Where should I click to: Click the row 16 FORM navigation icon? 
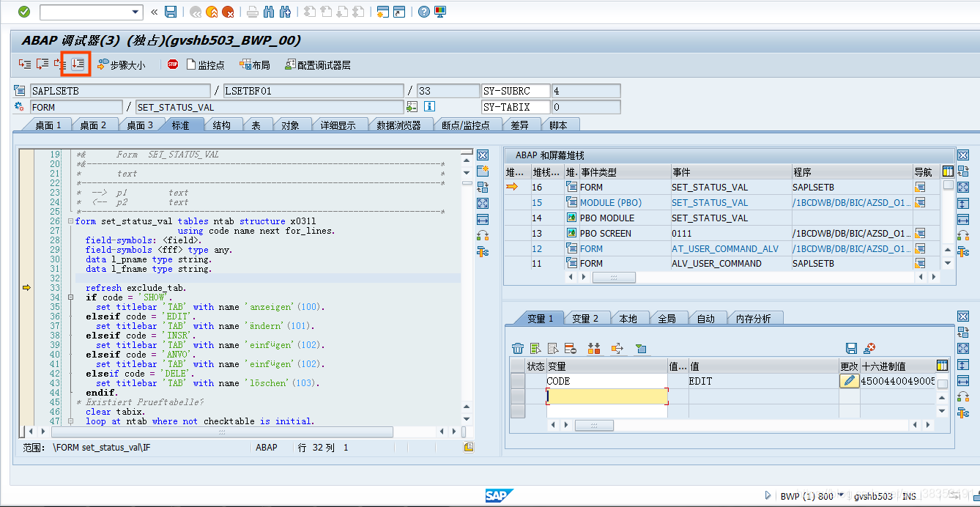(920, 187)
